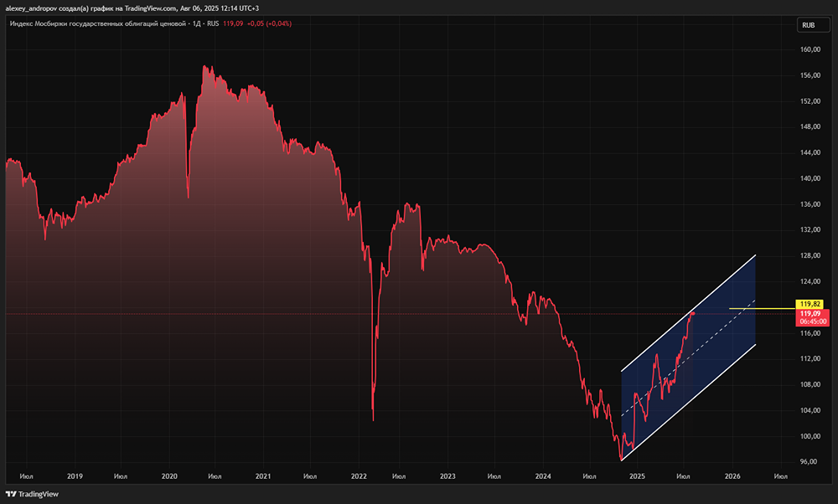Click the 116,00 price axis label
Screen dimensions: 838x504
[x=810, y=333]
